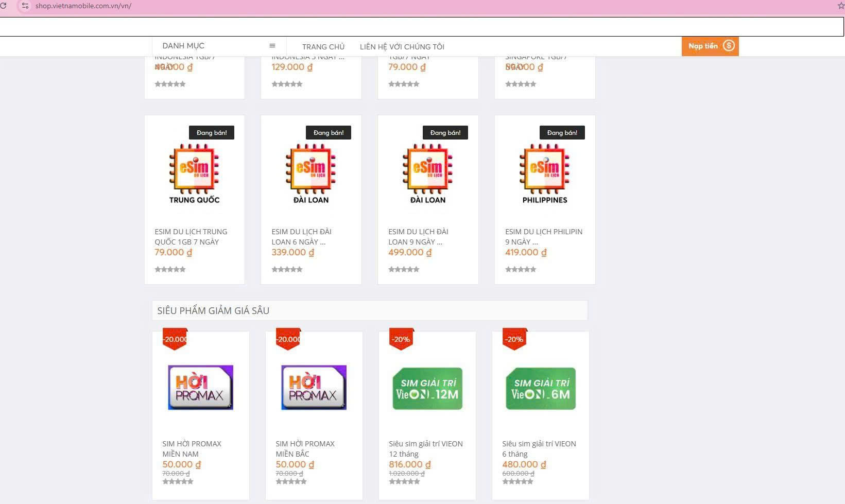Image resolution: width=845 pixels, height=504 pixels.
Task: Open the eSim Trung Quốc product image
Action: pyautogui.click(x=195, y=173)
